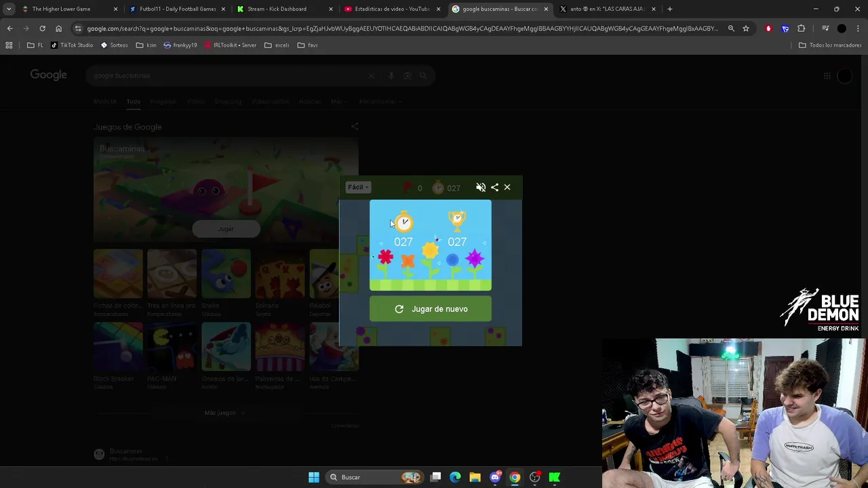This screenshot has height=488, width=868.
Task: Close The Higher Lower Game tab
Action: [x=115, y=9]
